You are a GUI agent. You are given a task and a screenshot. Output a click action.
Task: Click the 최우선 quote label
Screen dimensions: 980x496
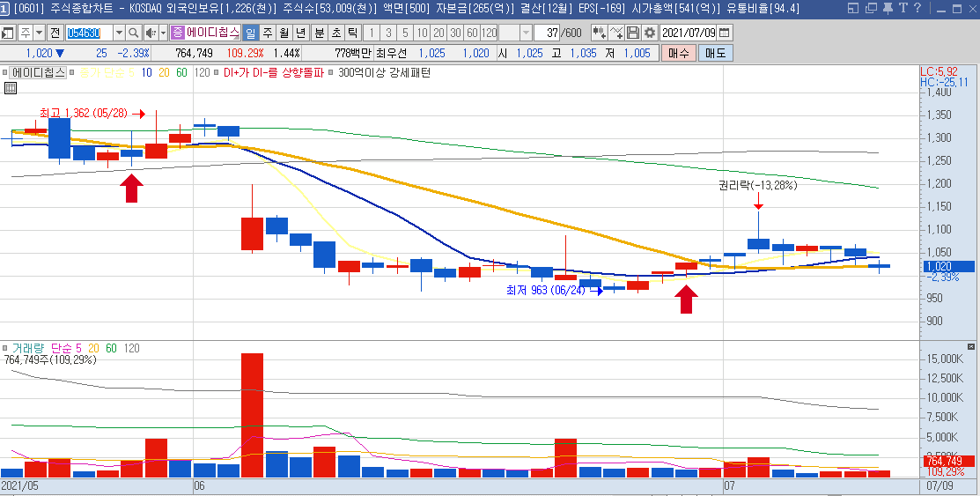point(391,53)
